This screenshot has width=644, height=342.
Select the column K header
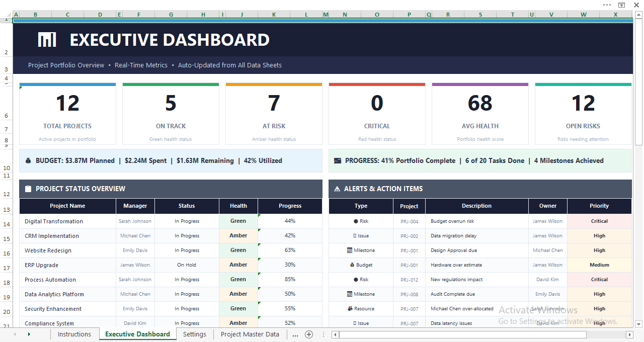pos(274,14)
